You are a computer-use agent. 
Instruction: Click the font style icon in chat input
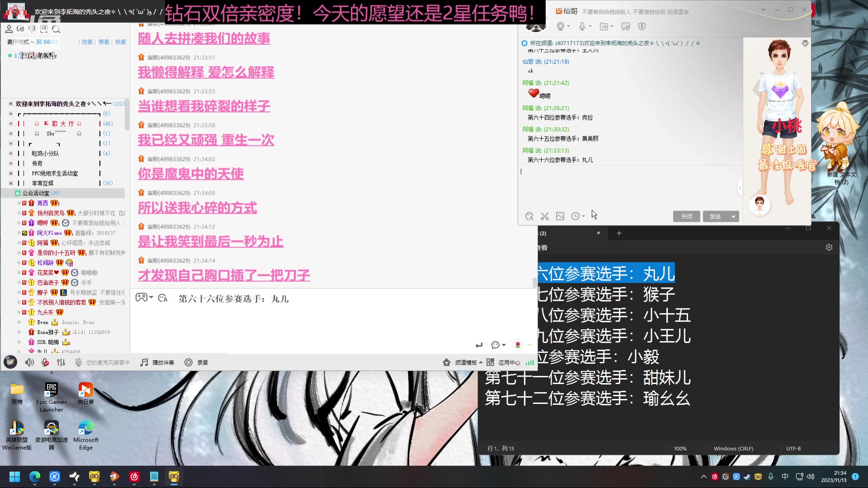(x=163, y=298)
